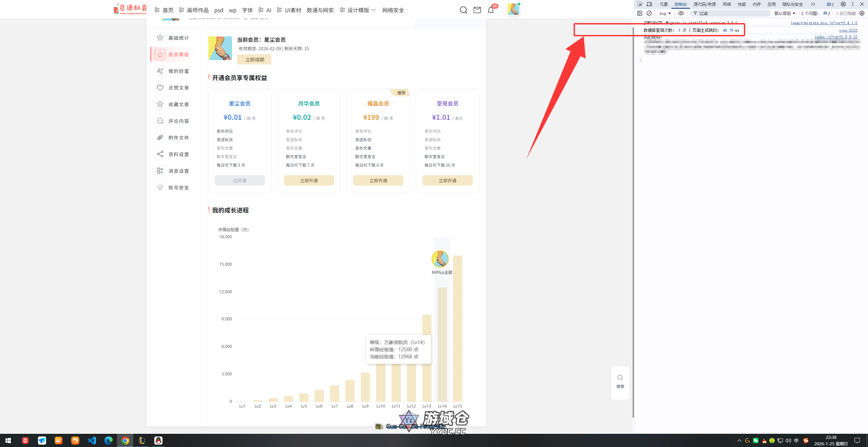Click 立即开通 under 耀晶会员
The image size is (868, 447).
[378, 181]
